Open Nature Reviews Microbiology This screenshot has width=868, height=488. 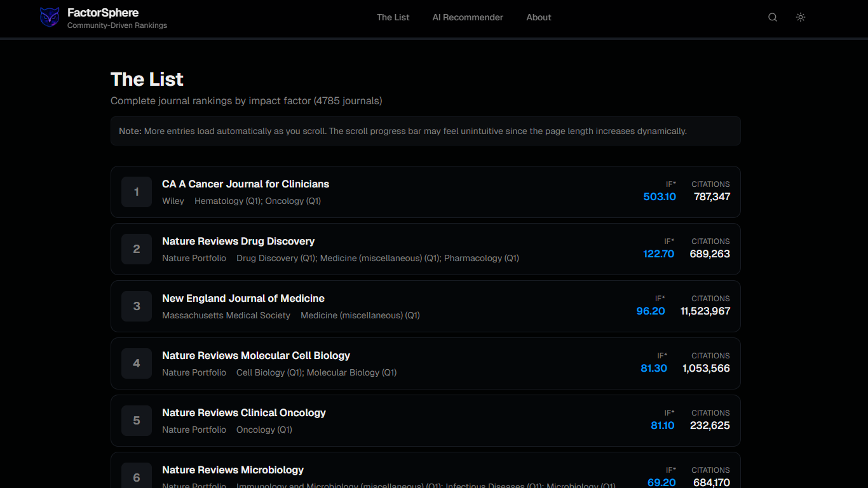(233, 470)
